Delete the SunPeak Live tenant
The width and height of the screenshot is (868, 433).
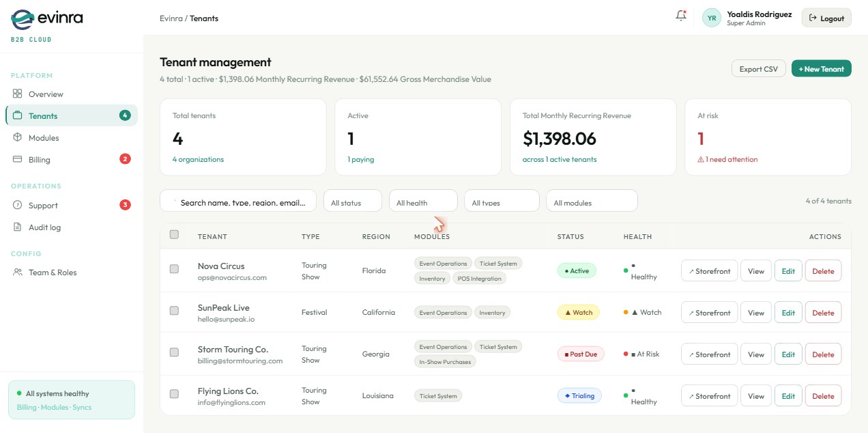[x=823, y=313]
